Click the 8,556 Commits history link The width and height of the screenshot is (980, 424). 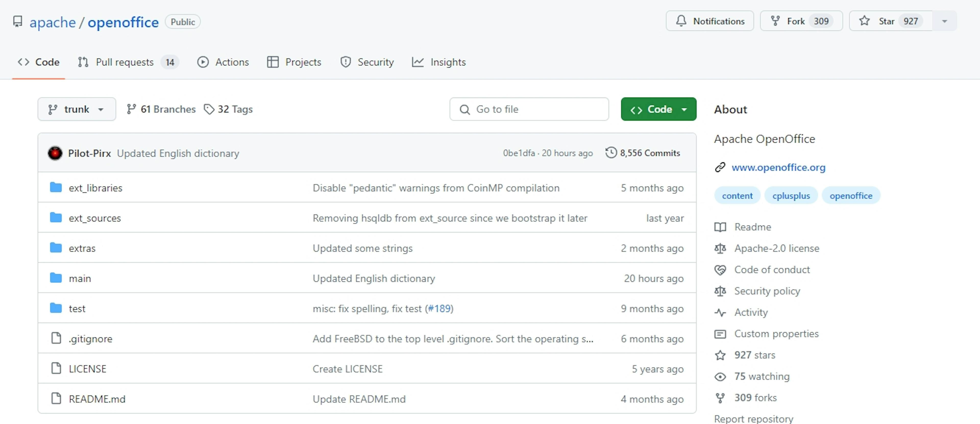[643, 153]
